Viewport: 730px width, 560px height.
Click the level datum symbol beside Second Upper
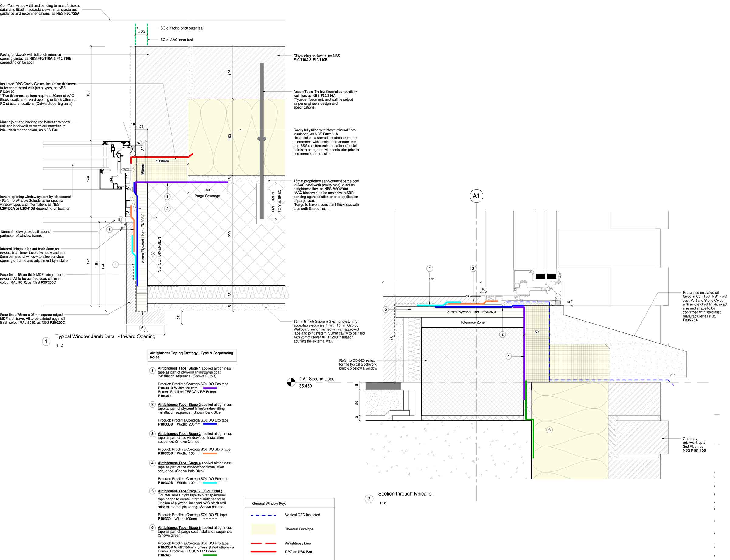[x=291, y=382]
